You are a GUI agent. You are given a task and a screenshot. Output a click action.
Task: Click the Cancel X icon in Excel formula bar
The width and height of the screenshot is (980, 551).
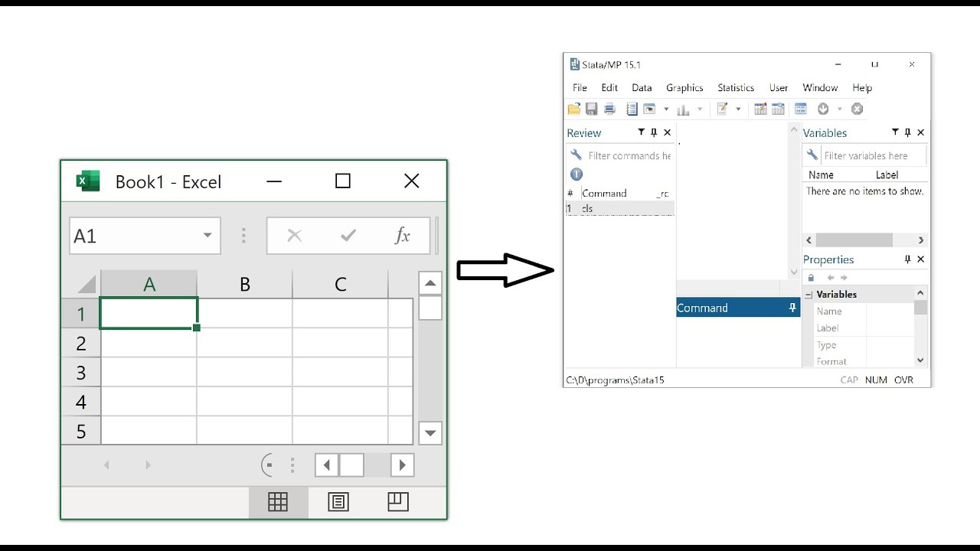pyautogui.click(x=294, y=236)
